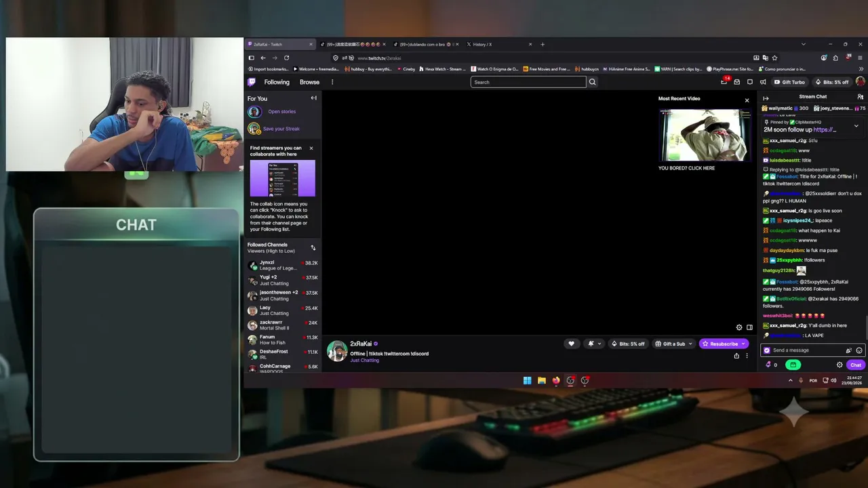Open chat settings gear icon
This screenshot has width=868, height=488.
point(840,365)
